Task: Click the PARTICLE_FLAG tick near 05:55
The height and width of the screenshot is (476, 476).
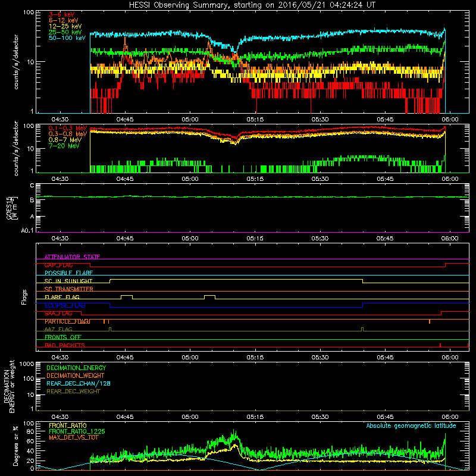Action: pyautogui.click(x=430, y=321)
